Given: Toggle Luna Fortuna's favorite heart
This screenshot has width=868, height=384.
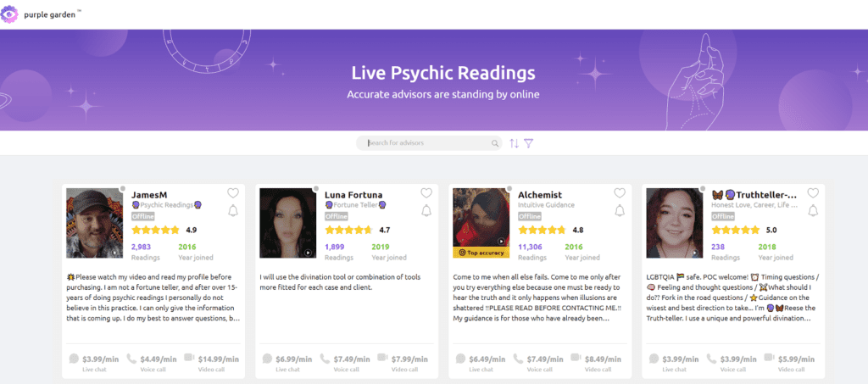Looking at the screenshot, I should click(x=426, y=192).
